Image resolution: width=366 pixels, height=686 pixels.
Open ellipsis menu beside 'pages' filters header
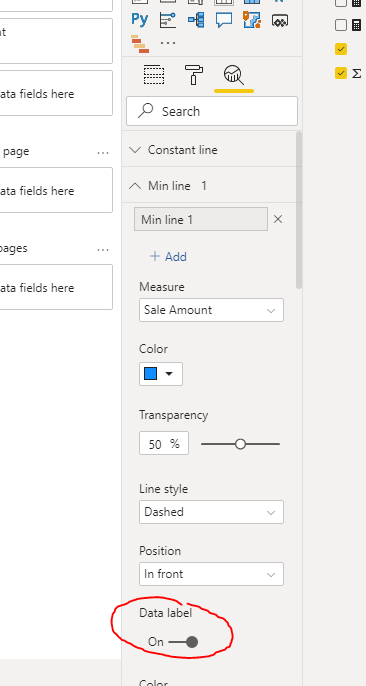(x=103, y=250)
